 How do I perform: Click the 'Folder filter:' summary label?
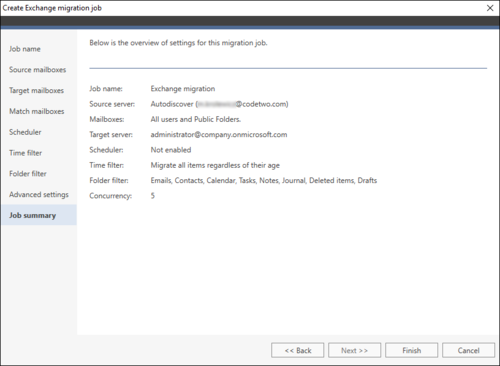pyautogui.click(x=109, y=180)
